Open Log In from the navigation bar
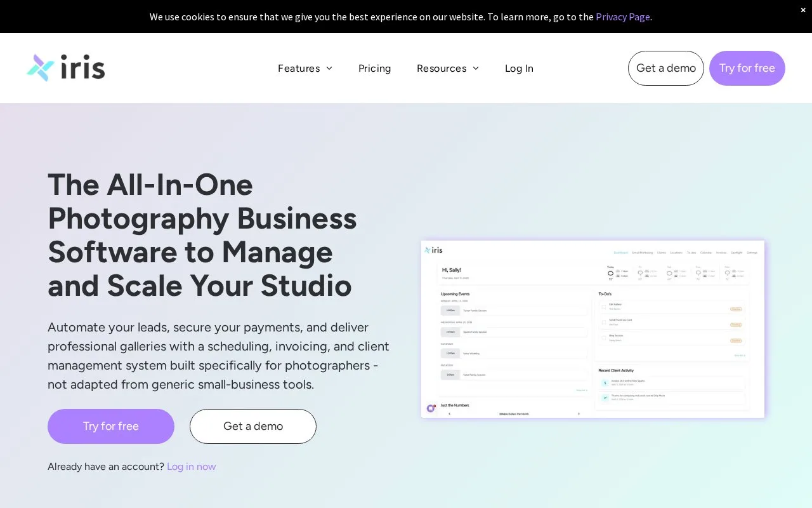The height and width of the screenshot is (508, 812). [x=519, y=68]
